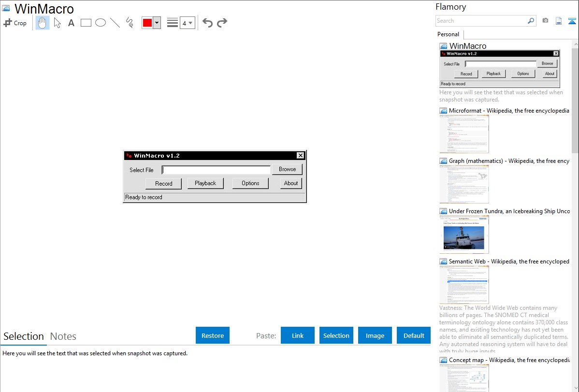
Task: Click Playback in the large WinMacro v1.2 dialog
Action: (x=205, y=183)
